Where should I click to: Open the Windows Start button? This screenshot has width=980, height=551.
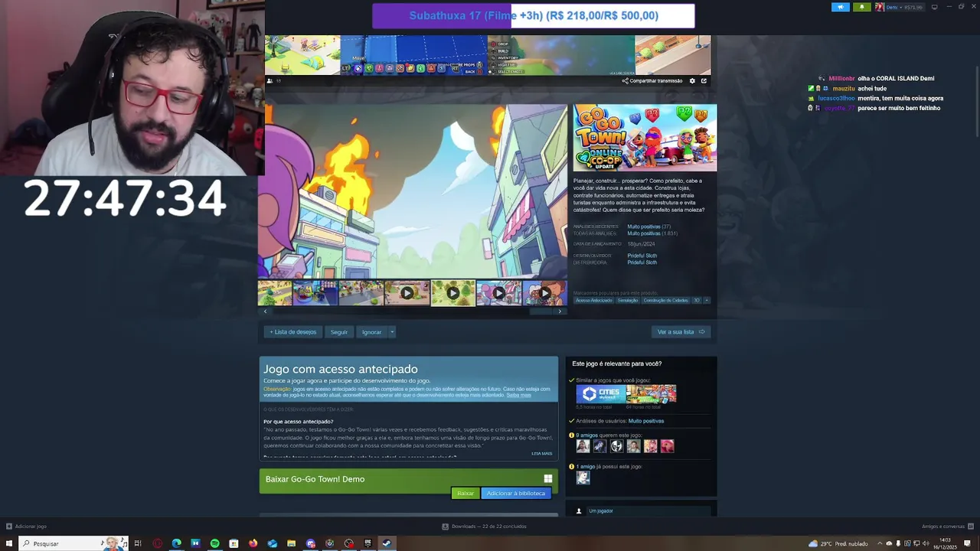click(x=9, y=543)
